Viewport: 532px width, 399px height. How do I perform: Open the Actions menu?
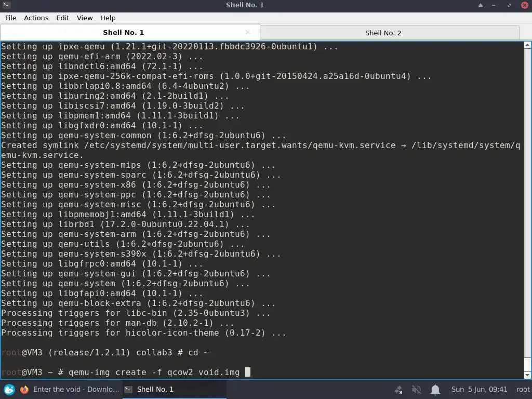click(x=36, y=18)
